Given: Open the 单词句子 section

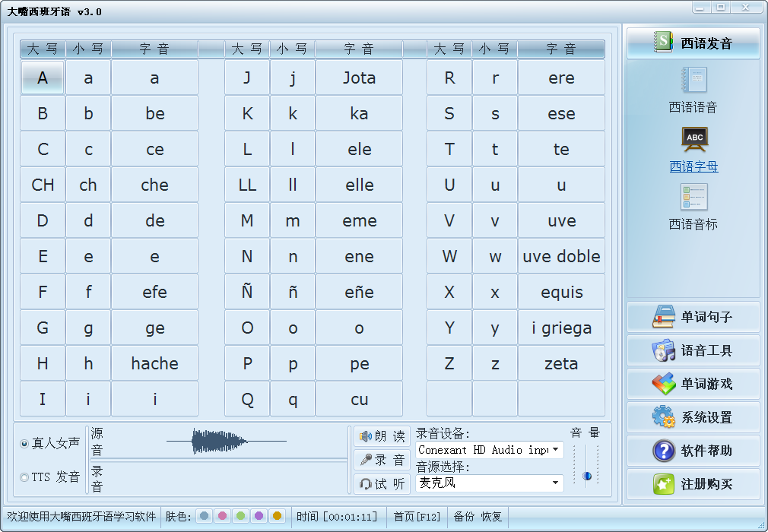Looking at the screenshot, I should [693, 317].
